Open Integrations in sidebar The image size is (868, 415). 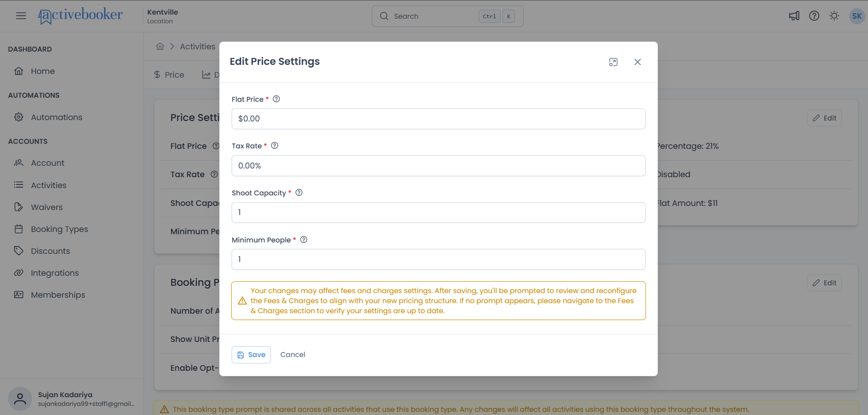(x=55, y=273)
